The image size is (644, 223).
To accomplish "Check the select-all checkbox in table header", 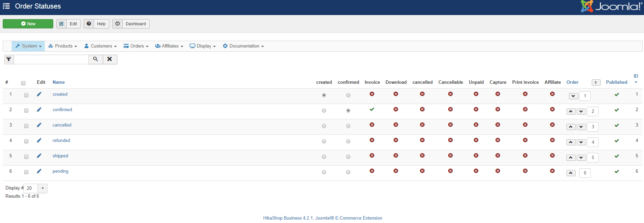I will pos(23,83).
